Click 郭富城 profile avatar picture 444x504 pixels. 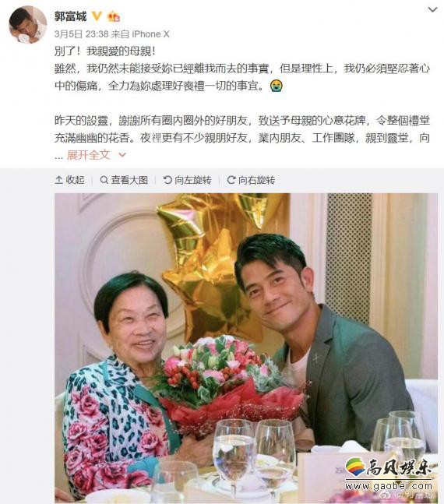(x=27, y=25)
